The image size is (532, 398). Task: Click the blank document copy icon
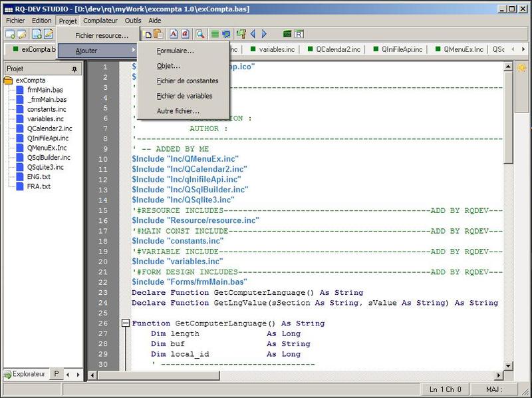(x=148, y=35)
